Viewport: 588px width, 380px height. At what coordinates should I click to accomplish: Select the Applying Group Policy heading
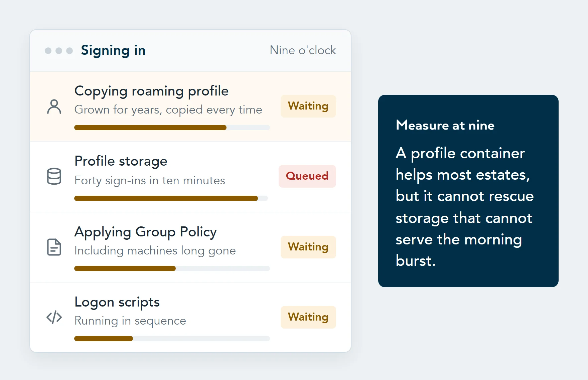145,232
